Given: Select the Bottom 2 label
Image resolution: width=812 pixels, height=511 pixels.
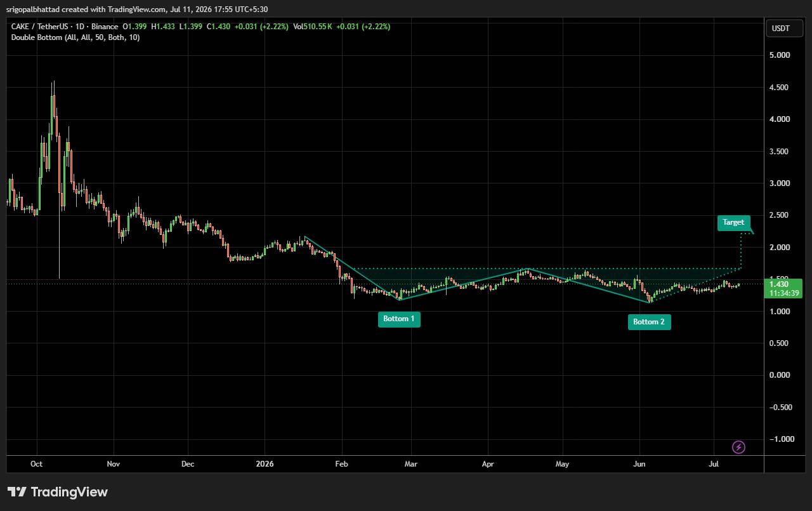Looking at the screenshot, I should tap(649, 322).
